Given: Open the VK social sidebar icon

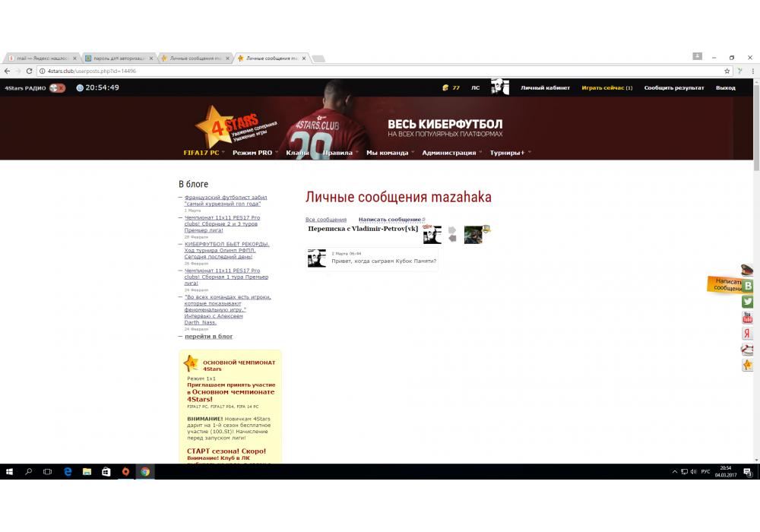Looking at the screenshot, I should click(748, 286).
